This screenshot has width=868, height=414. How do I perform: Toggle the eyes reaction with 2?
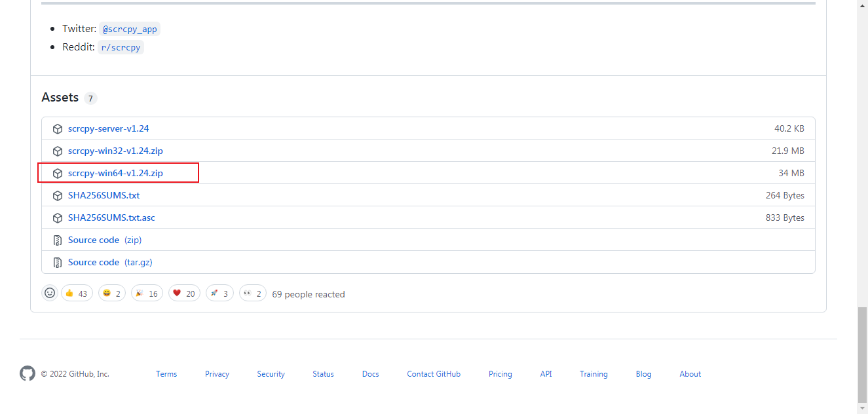tap(253, 293)
